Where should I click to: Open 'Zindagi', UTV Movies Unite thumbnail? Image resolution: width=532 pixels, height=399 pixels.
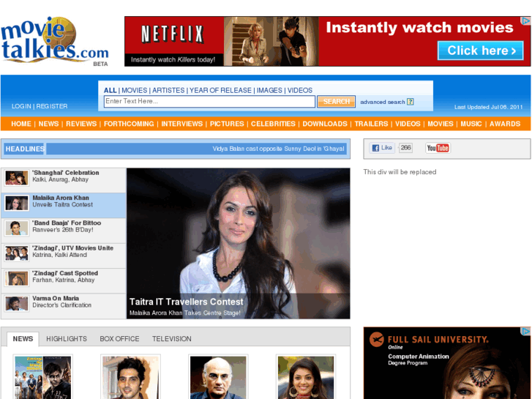[16, 253]
